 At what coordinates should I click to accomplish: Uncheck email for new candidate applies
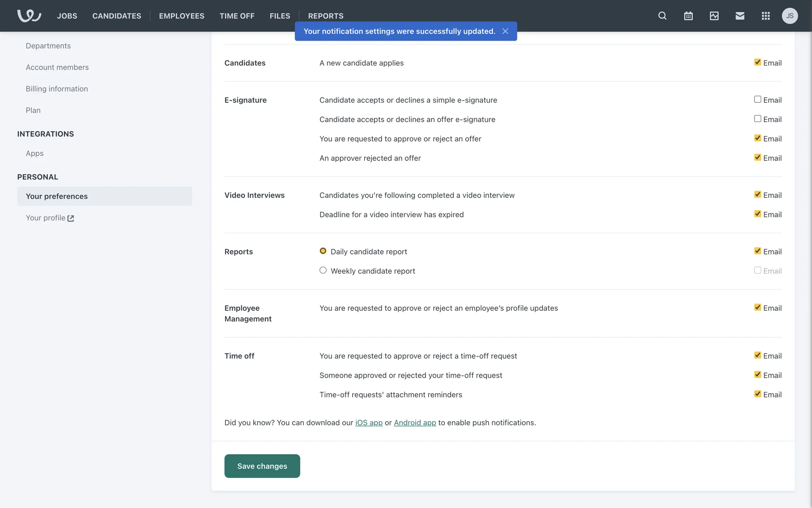757,62
